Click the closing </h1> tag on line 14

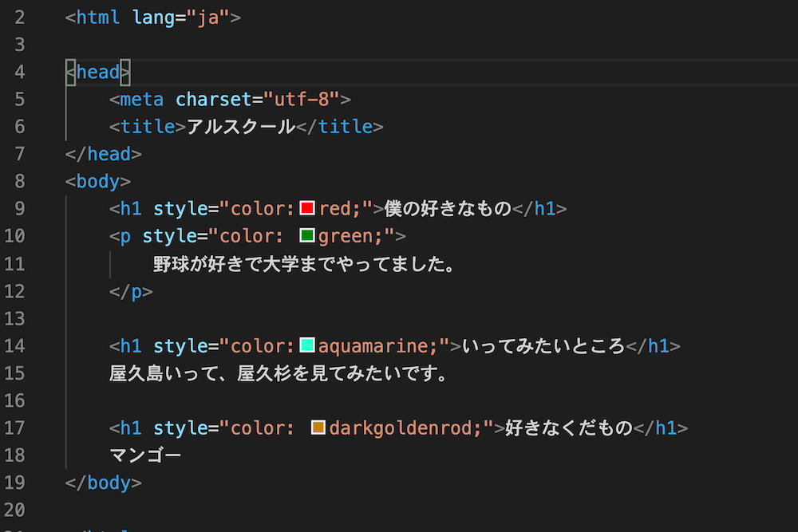653,346
